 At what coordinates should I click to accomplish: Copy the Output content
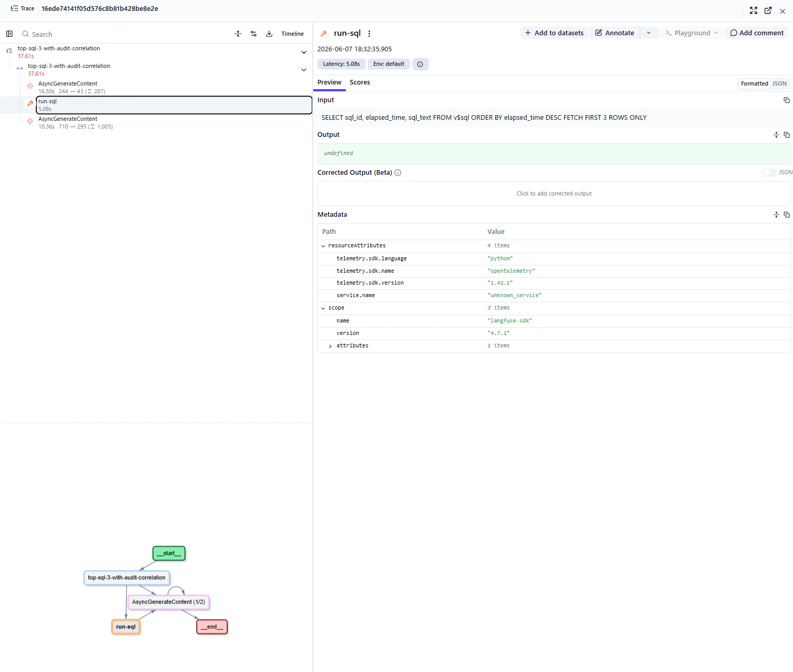tap(787, 135)
